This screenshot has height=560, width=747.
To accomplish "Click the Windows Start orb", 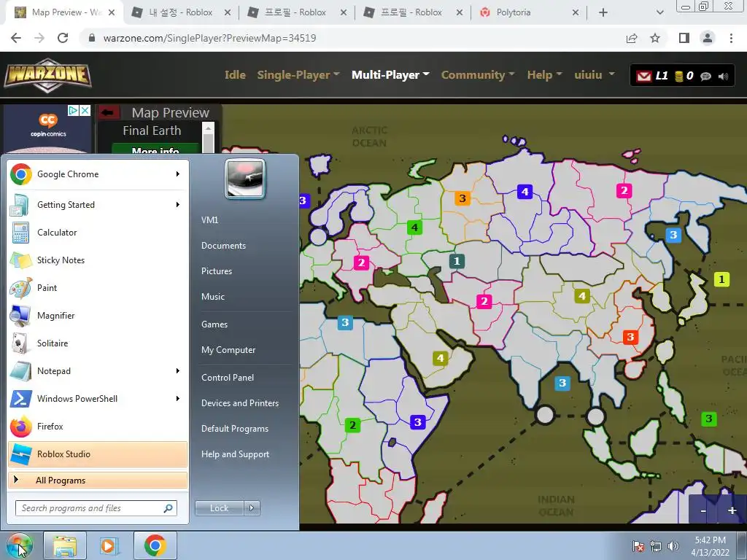I will tap(19, 545).
